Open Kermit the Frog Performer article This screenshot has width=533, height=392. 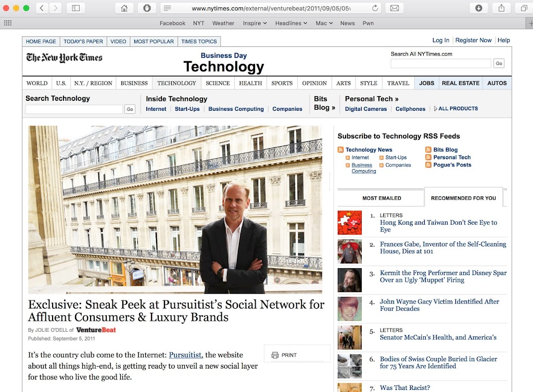pos(443,276)
